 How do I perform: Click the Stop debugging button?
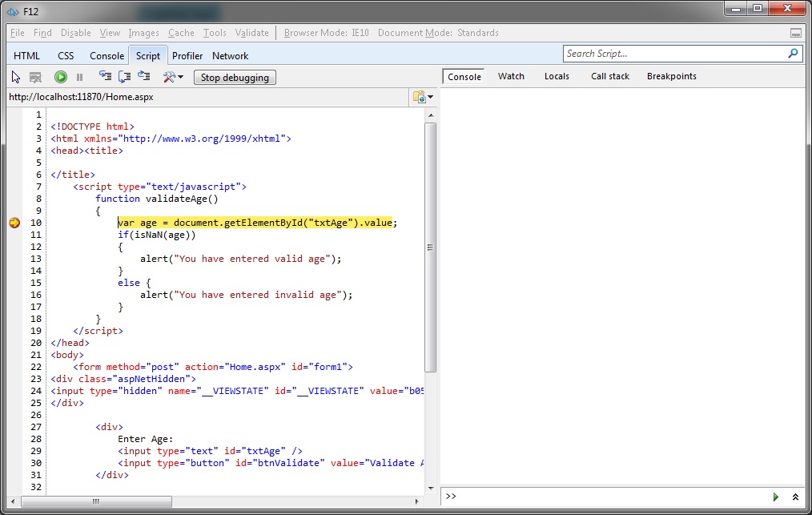(x=235, y=78)
